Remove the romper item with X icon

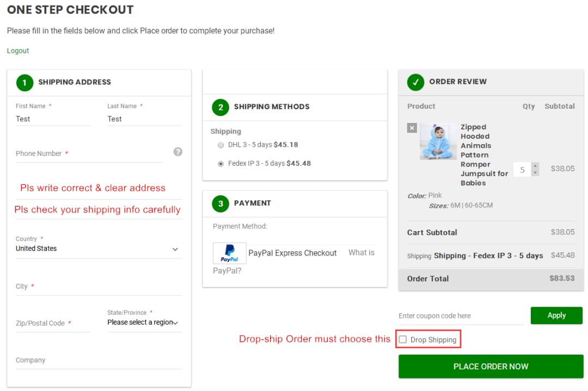[412, 128]
